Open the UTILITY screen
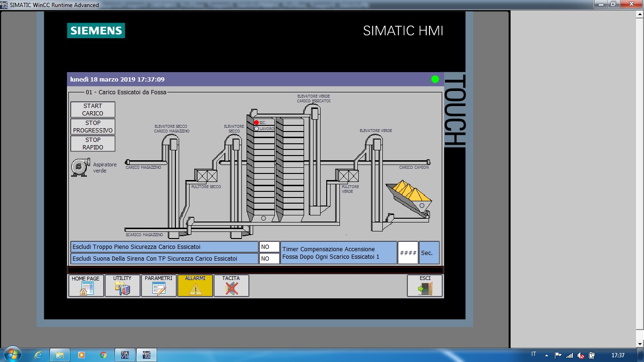The height and width of the screenshot is (362, 644). pos(123,286)
